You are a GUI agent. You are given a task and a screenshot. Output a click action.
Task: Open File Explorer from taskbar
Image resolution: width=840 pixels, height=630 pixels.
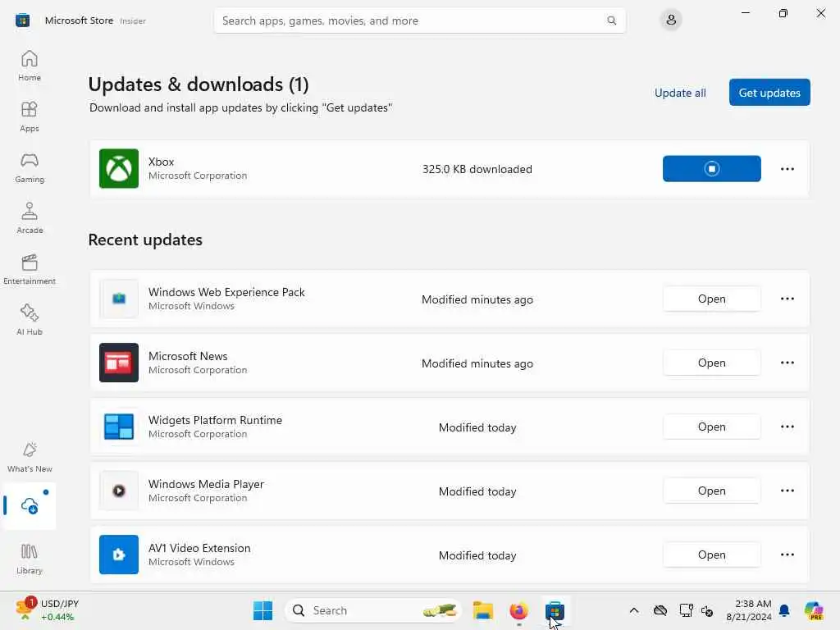[482, 610]
